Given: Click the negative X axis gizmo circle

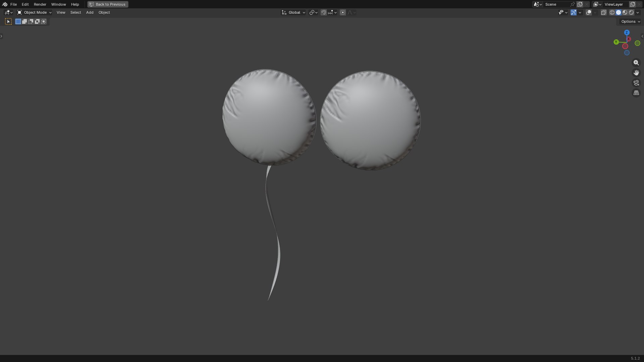Looking at the screenshot, I should pos(625,46).
